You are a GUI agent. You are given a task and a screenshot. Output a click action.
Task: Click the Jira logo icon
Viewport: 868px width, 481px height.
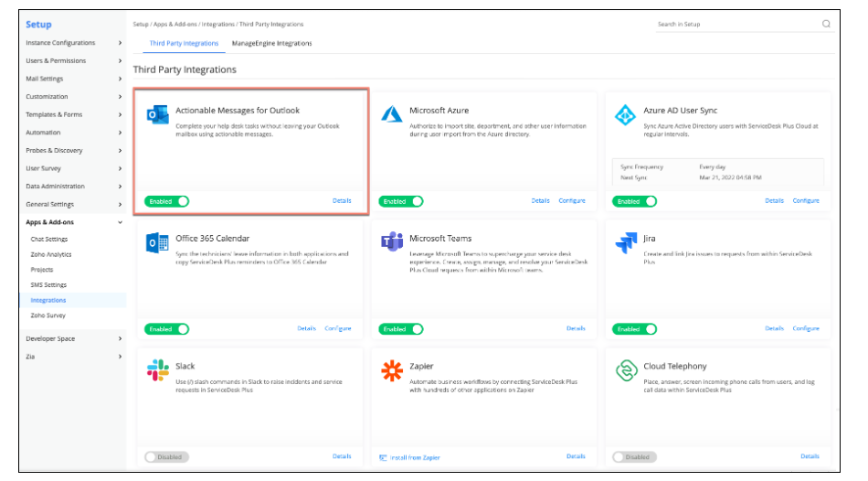(625, 242)
